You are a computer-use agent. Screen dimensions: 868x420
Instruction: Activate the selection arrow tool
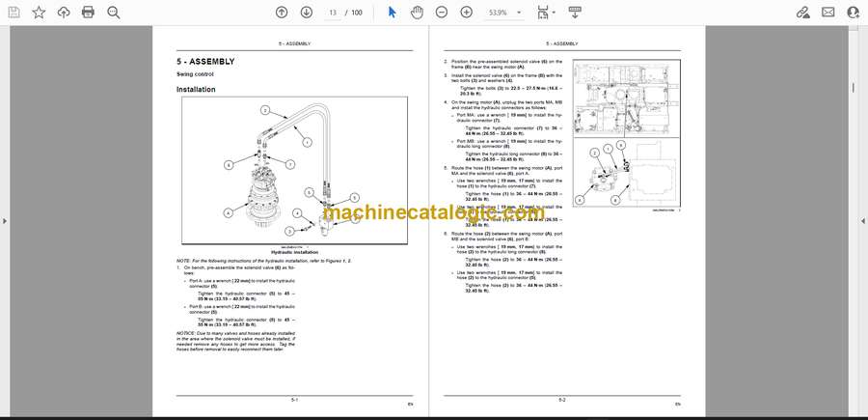coord(392,13)
